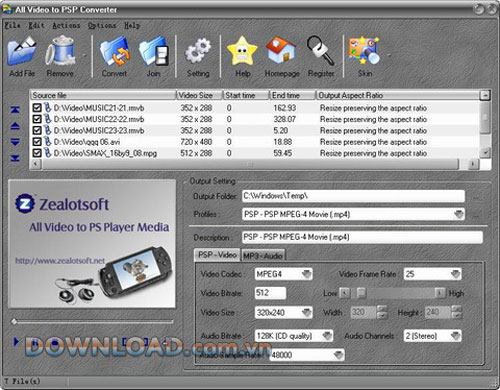
Task: Click the End time value 59.45
Action: pyautogui.click(x=283, y=153)
